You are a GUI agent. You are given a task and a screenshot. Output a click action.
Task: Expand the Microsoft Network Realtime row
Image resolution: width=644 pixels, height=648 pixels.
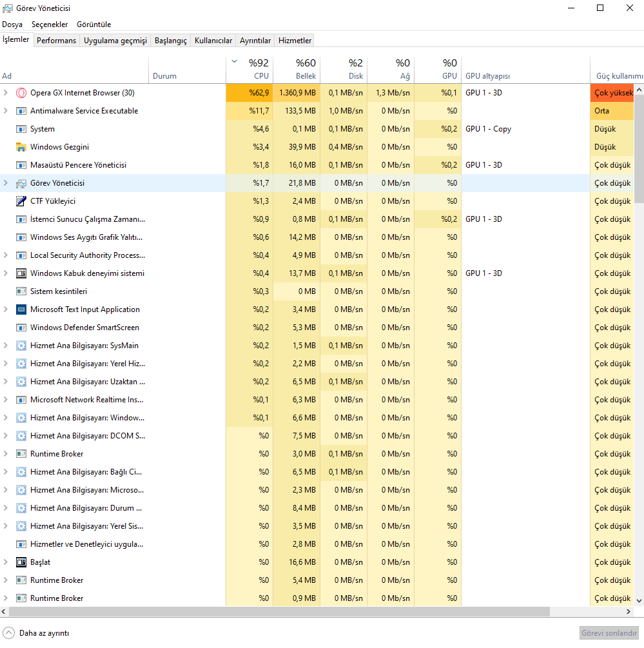5,400
